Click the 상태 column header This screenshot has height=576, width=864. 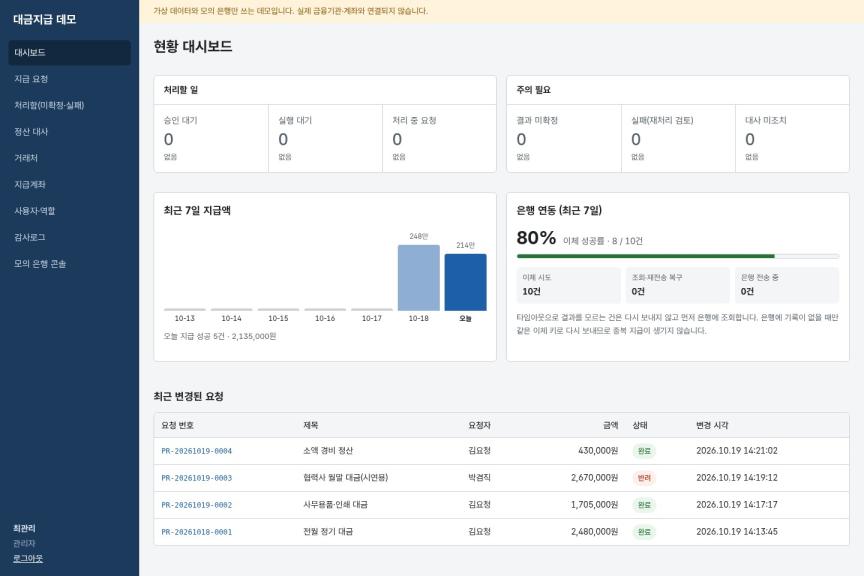pos(640,425)
